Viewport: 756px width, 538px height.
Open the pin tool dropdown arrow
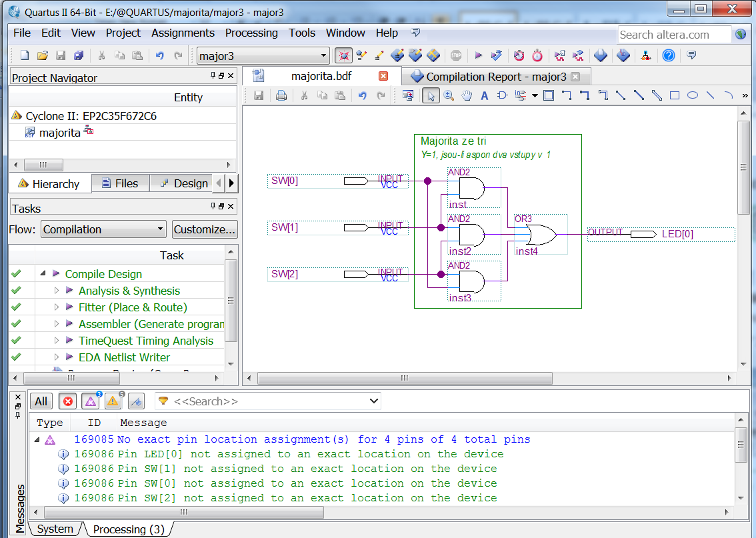tap(535, 95)
